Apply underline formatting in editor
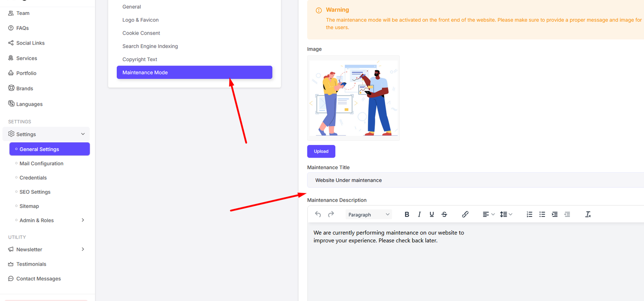 [x=431, y=215]
